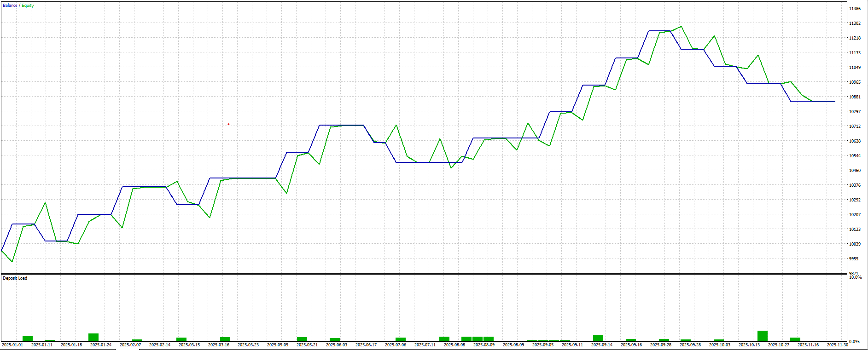Click the tallest green deposit load bar

coord(763,336)
